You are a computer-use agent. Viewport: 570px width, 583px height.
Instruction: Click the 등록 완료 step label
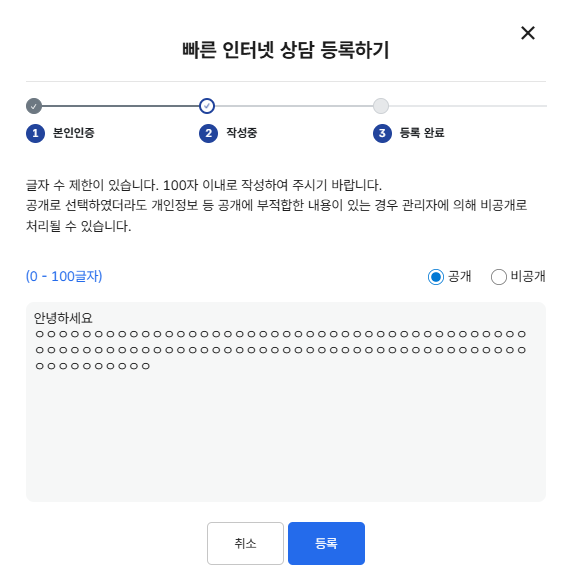422,133
